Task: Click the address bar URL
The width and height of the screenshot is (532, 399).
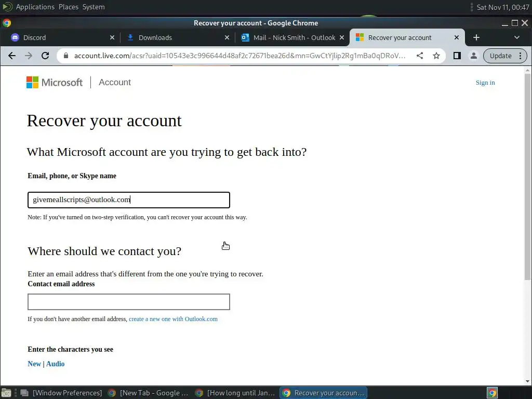Action: click(x=240, y=56)
